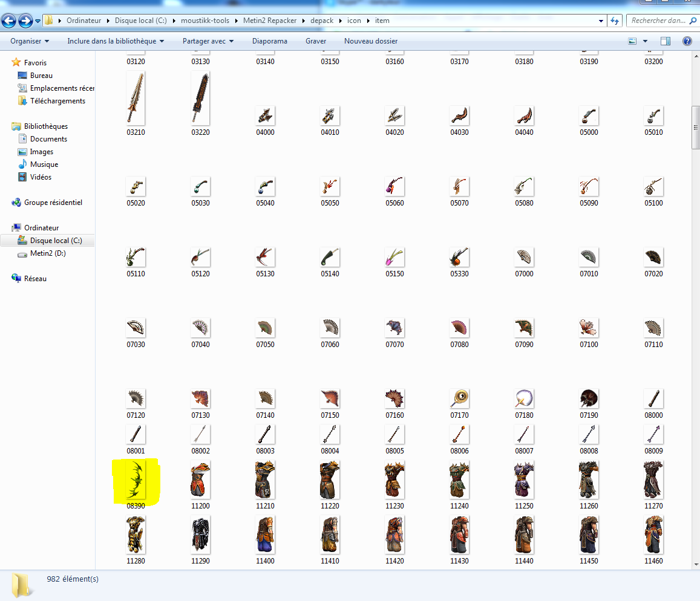
Task: Open the Partager avec menu
Action: coord(208,41)
